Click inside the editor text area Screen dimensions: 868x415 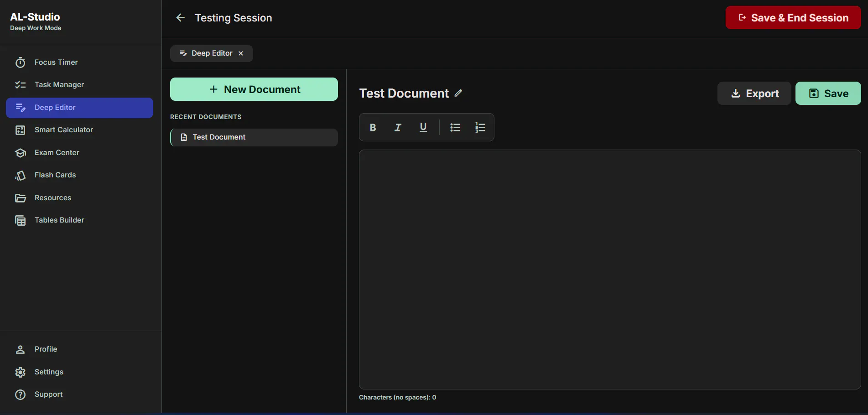pyautogui.click(x=610, y=270)
